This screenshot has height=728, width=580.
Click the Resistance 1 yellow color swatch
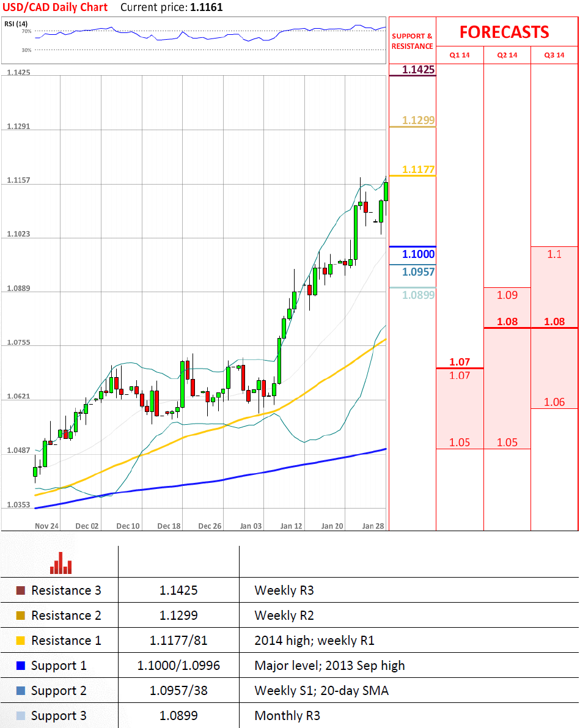tap(21, 641)
